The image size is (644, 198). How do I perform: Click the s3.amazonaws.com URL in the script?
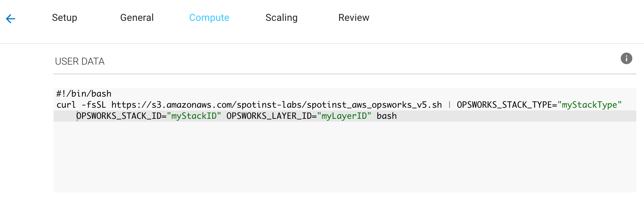pyautogui.click(x=276, y=105)
